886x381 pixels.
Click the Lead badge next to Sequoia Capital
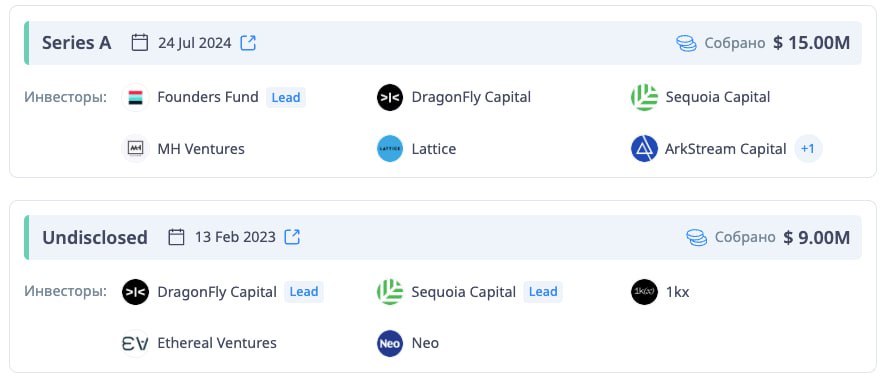tap(543, 292)
